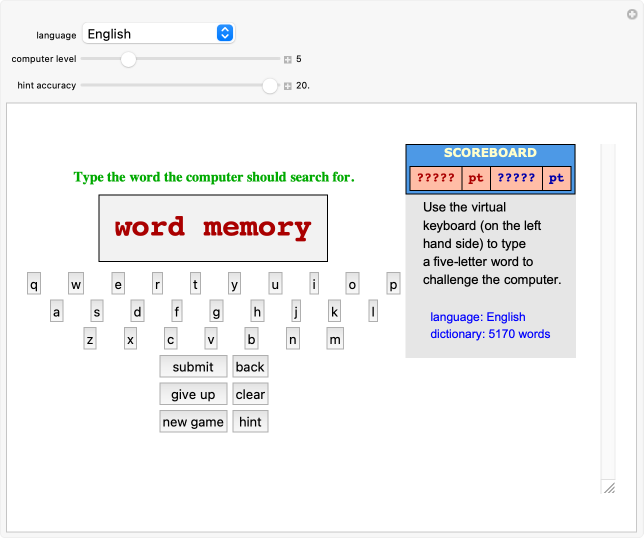Expand the computer level slider controls
This screenshot has width=644, height=539.
pos(287,59)
